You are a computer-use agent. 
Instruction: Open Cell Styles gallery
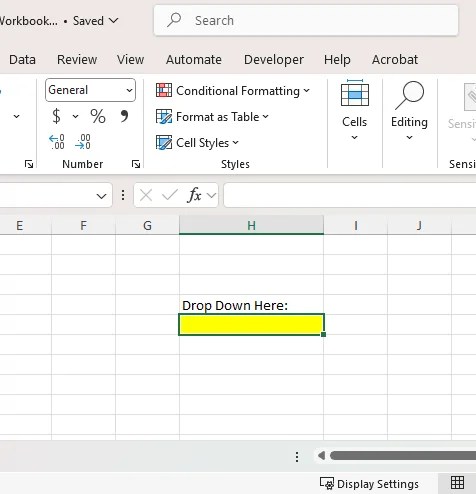click(x=197, y=143)
